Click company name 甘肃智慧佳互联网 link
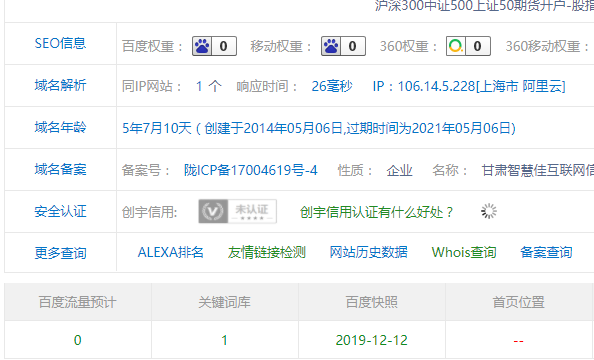Viewport: 594px width, 360px height. point(538,171)
